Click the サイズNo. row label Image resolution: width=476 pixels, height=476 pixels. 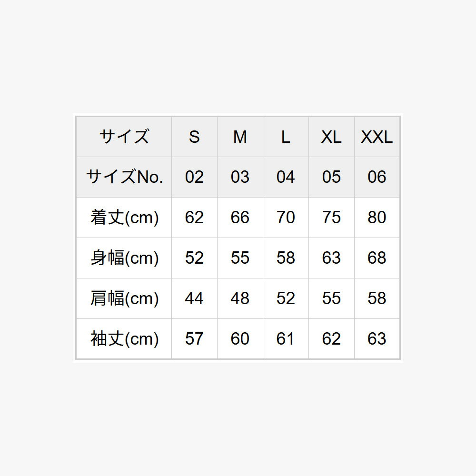click(124, 177)
